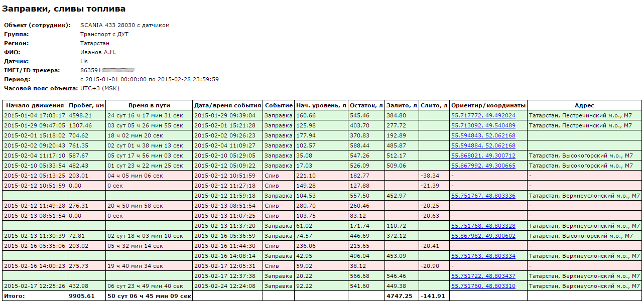The height and width of the screenshot is (305, 644).
Task: Click the "Заправки, сливы топлива" report title
Action: [x=64, y=9]
